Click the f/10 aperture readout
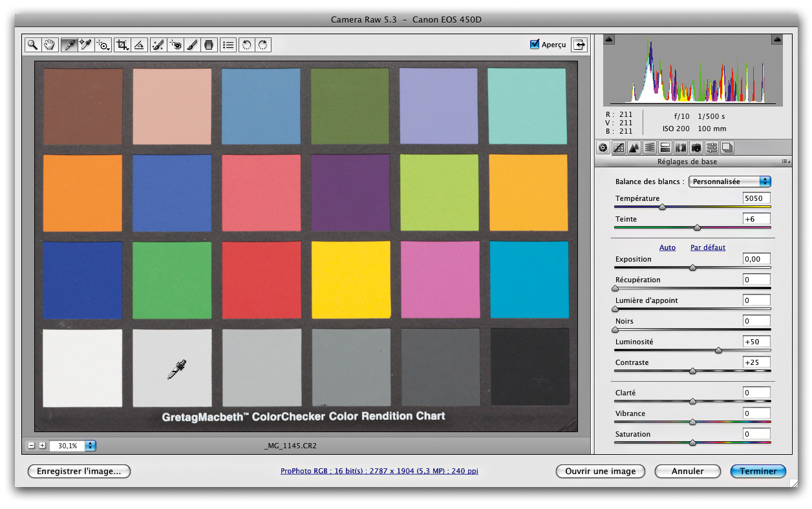This screenshot has height=509, width=812. click(x=682, y=117)
